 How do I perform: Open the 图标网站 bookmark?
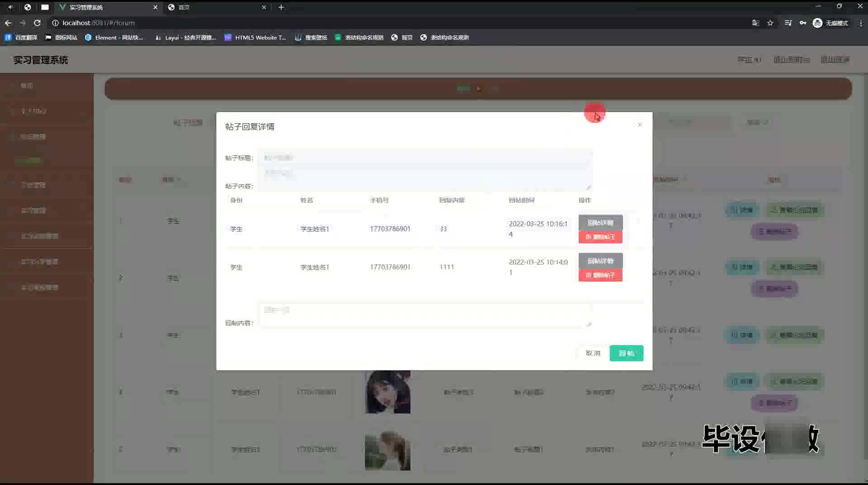pyautogui.click(x=61, y=38)
